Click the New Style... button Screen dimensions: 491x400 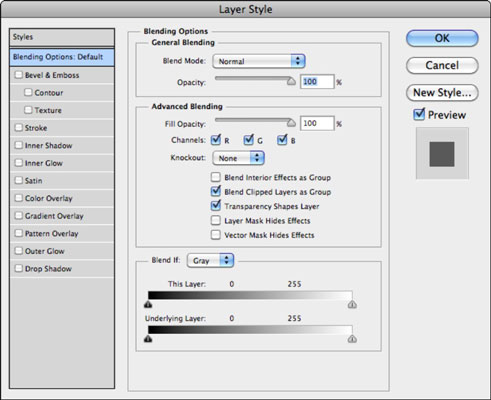coord(442,92)
